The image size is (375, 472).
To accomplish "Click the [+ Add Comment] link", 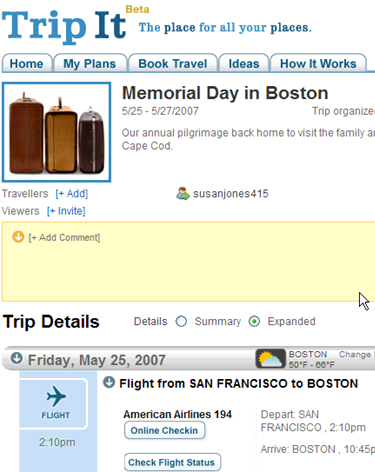I will pos(64,238).
